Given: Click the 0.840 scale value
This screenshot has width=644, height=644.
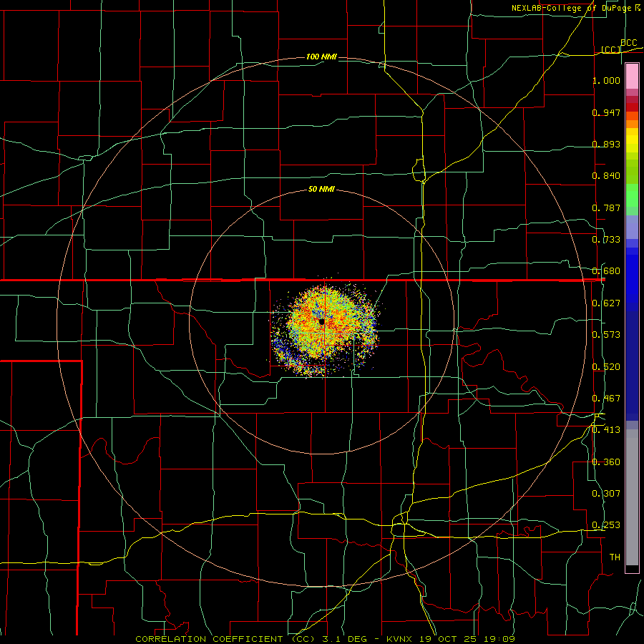Looking at the screenshot, I should point(606,176).
